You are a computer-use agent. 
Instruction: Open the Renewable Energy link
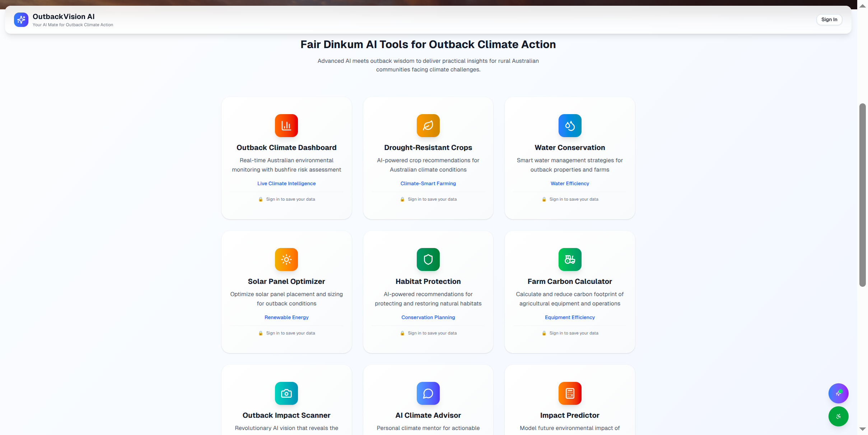(x=286, y=317)
